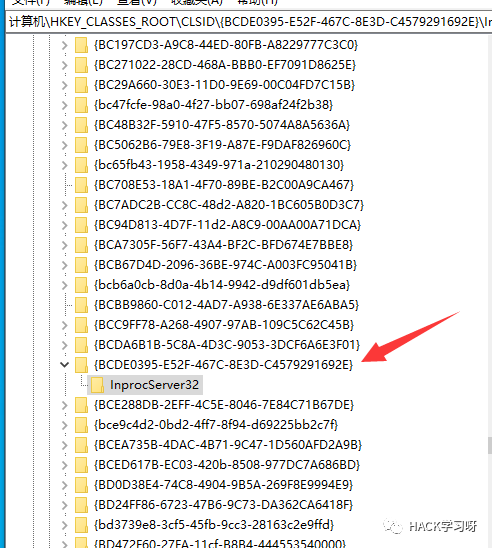Click folder icon beside {BCBB9860-C012-4AD7-A938-6E337AE6ABA5}
The image size is (492, 548).
pos(81,305)
